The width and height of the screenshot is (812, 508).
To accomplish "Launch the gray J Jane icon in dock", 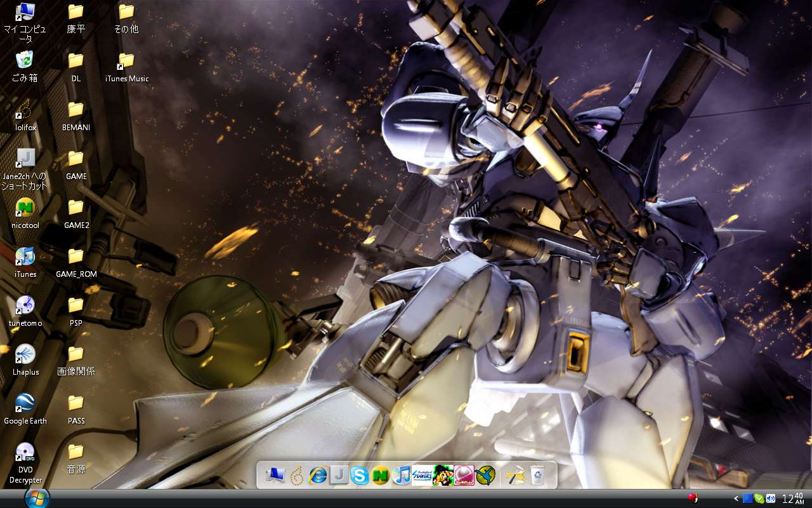I will click(339, 475).
